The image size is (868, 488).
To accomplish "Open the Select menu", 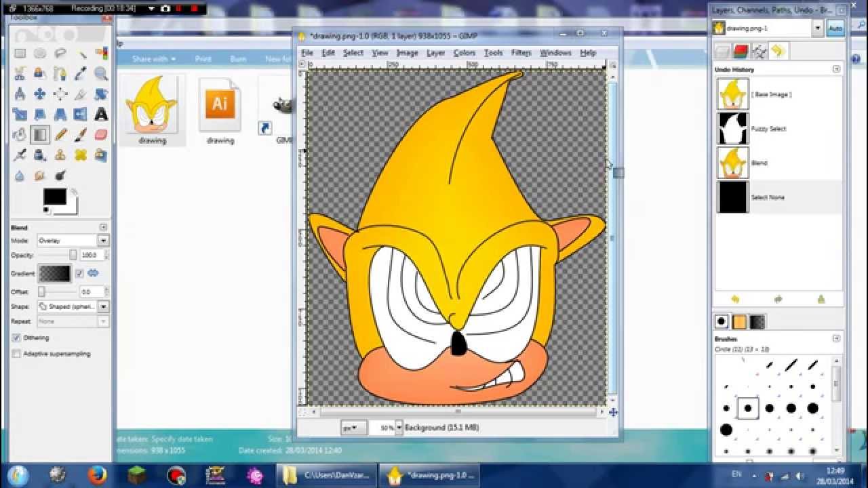I will (x=353, y=53).
